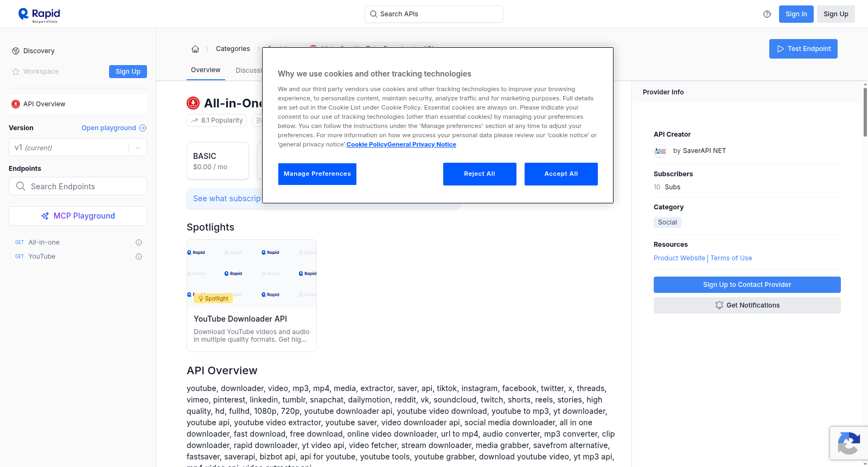Open the reCAPTCHA badge
The height and width of the screenshot is (467, 868).
pos(848,443)
